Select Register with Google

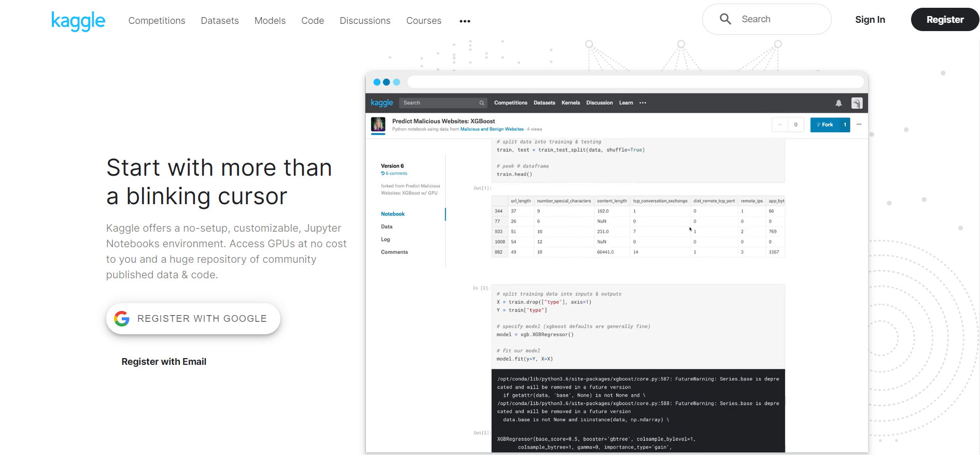[x=193, y=319]
